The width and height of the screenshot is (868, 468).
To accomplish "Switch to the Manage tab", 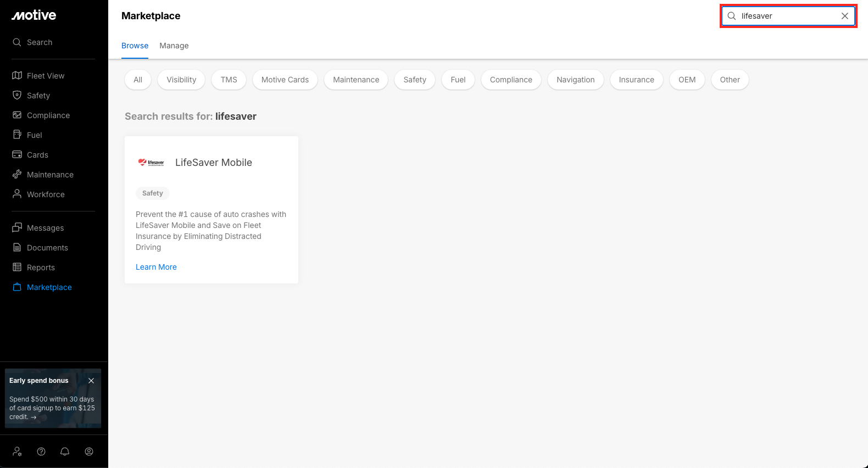I will 174,46.
